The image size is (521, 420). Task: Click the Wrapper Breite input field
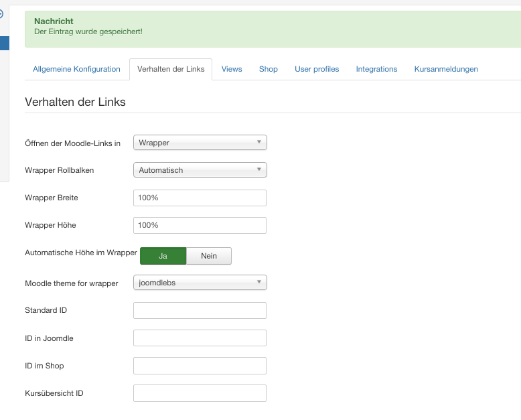pos(200,198)
